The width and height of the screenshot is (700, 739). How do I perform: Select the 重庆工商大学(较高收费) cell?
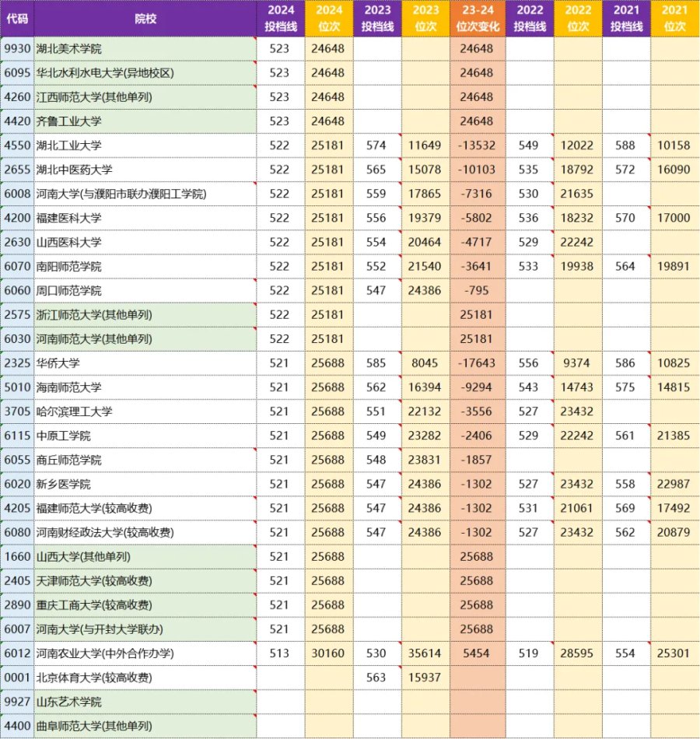pyautogui.click(x=145, y=605)
